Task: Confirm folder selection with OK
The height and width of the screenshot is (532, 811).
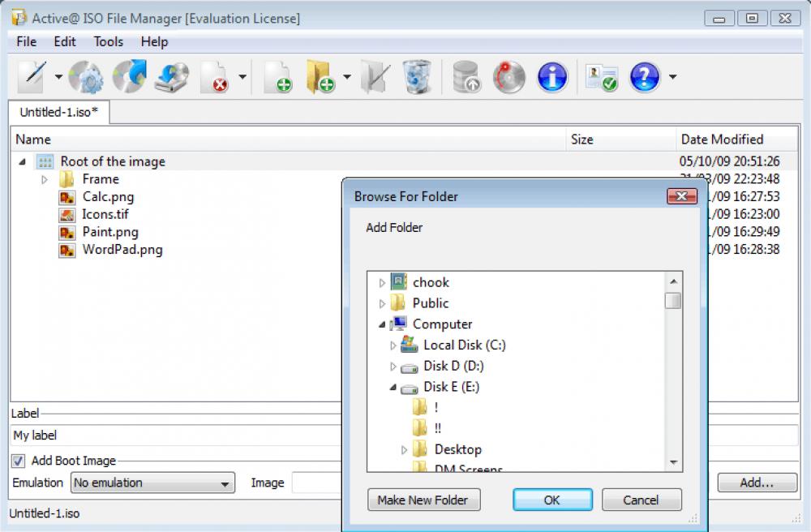Action: (x=552, y=500)
